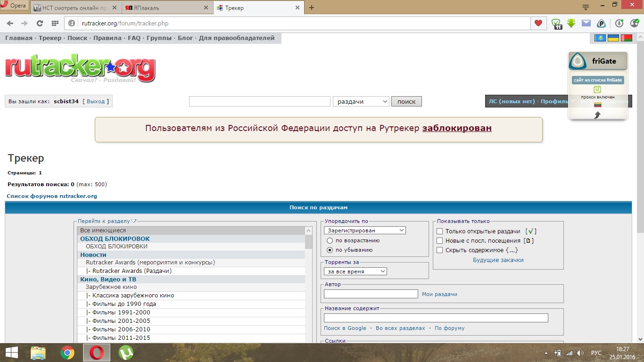The image size is (644, 362).
Task: Open 'Список форумов rutracker.org' link
Action: click(x=52, y=196)
